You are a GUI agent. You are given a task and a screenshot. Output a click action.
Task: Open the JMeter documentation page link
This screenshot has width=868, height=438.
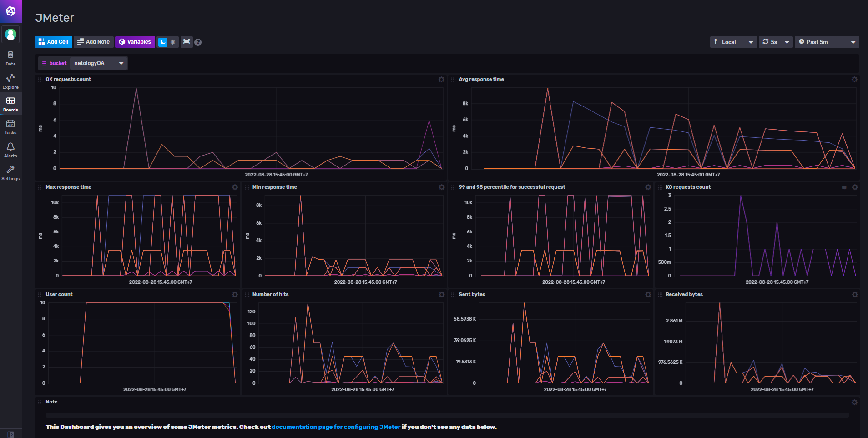click(336, 427)
